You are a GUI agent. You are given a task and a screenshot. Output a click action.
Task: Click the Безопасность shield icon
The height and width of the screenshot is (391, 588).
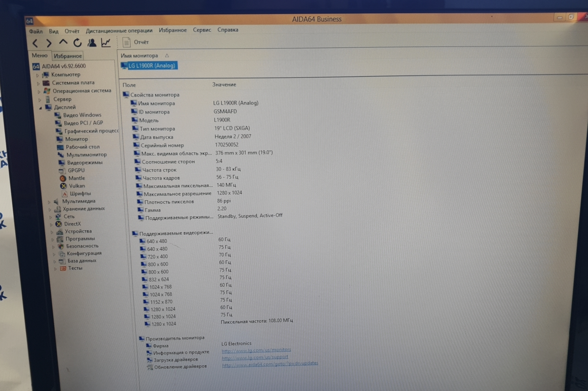(61, 246)
